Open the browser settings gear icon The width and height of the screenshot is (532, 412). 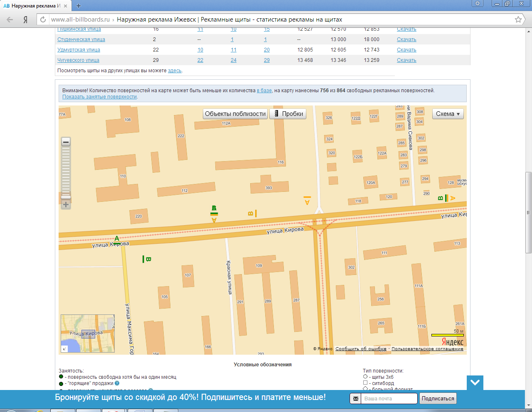[x=478, y=4]
